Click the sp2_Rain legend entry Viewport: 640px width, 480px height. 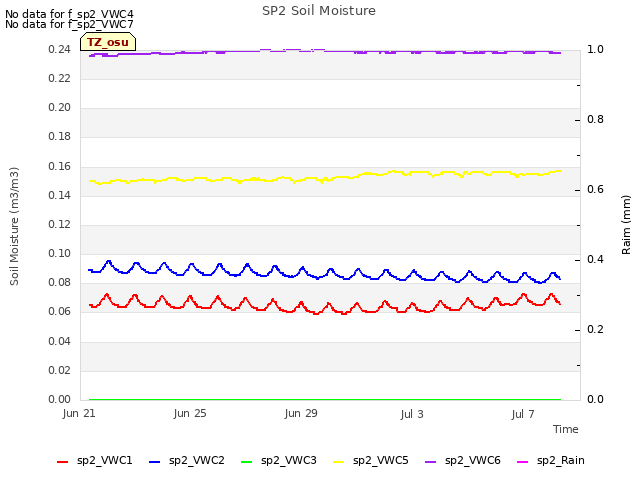pyautogui.click(x=551, y=461)
